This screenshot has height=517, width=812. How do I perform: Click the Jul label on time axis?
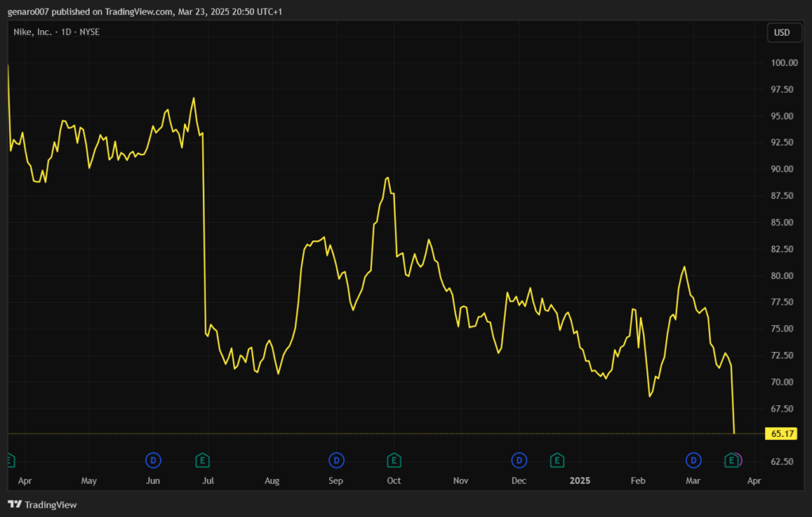point(209,481)
